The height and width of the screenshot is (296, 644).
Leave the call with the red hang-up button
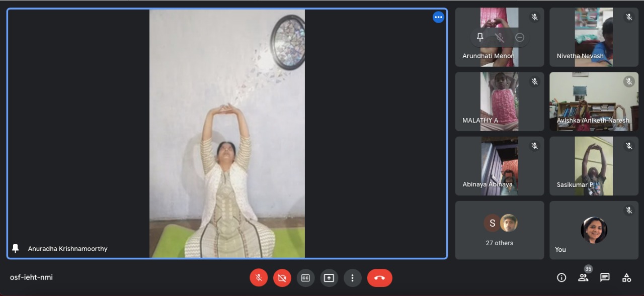[380, 277]
